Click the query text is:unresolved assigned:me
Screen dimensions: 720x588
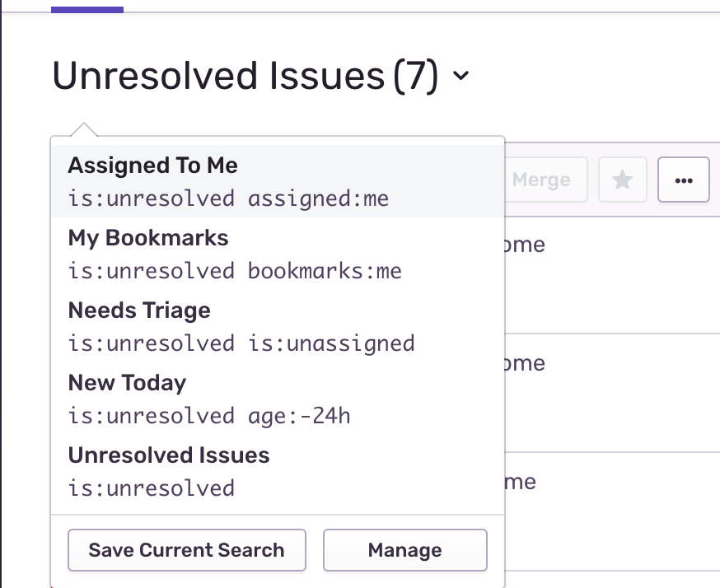[x=228, y=198]
